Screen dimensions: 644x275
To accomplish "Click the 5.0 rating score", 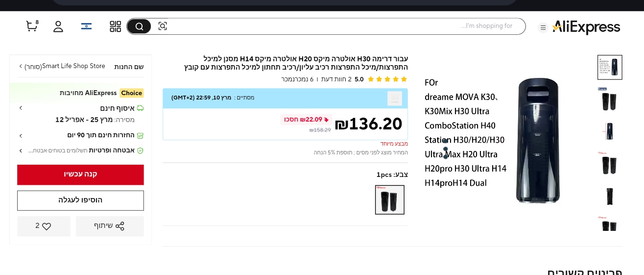I will pos(359,79).
